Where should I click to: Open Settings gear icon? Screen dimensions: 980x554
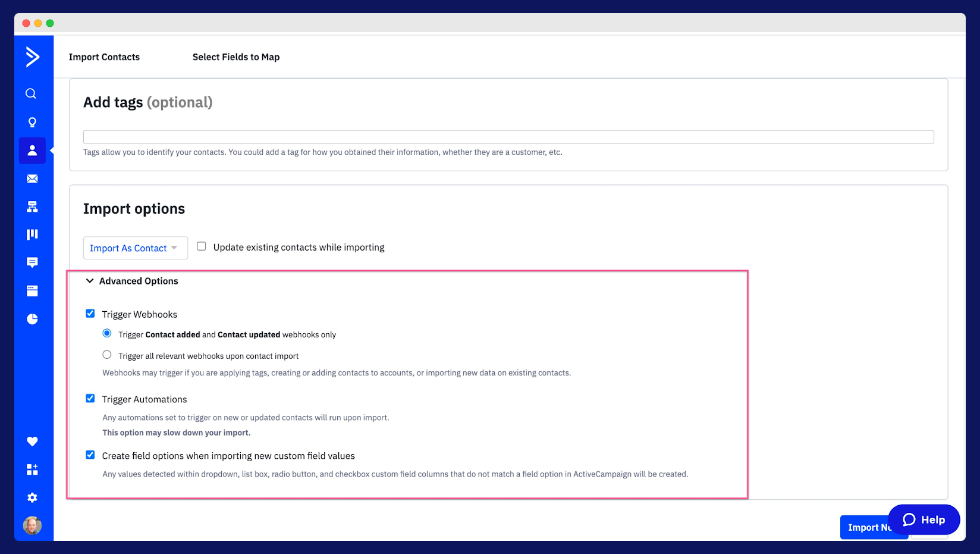(32, 497)
